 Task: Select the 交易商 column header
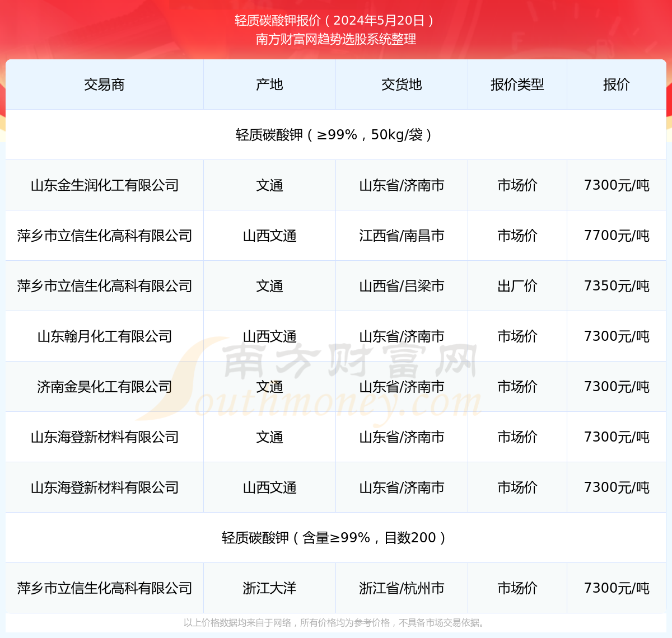104,85
